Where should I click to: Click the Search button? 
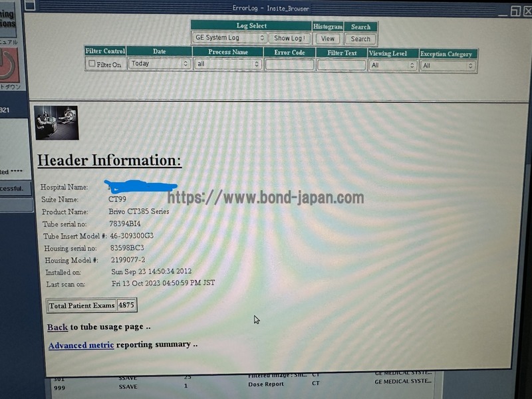(360, 39)
